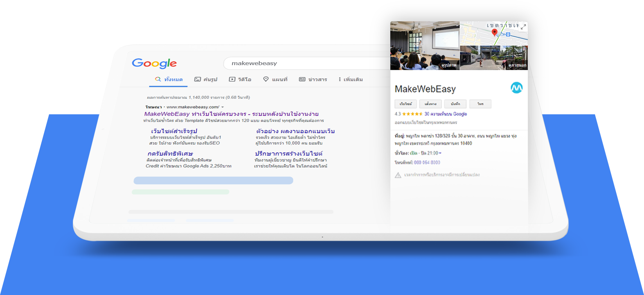Viewport: 644px width, 295px height.
Task: Select the ทั้งหมด (All) tab
Action: pos(169,79)
